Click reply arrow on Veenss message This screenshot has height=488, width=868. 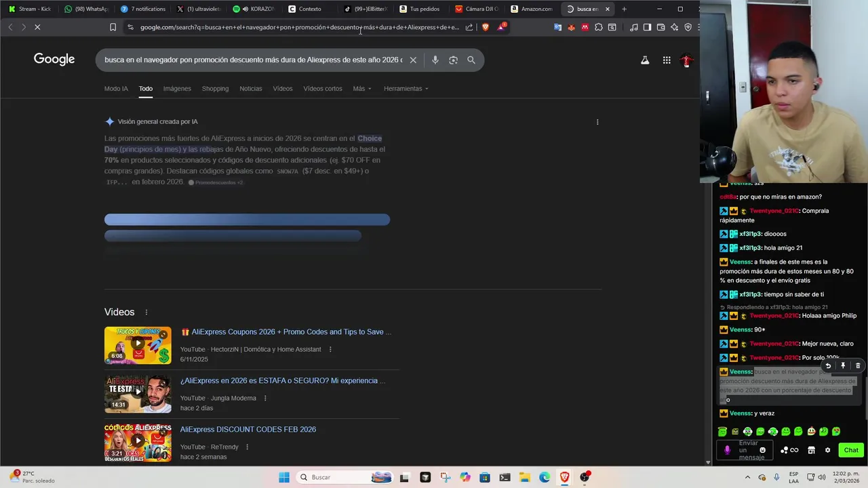point(828,366)
